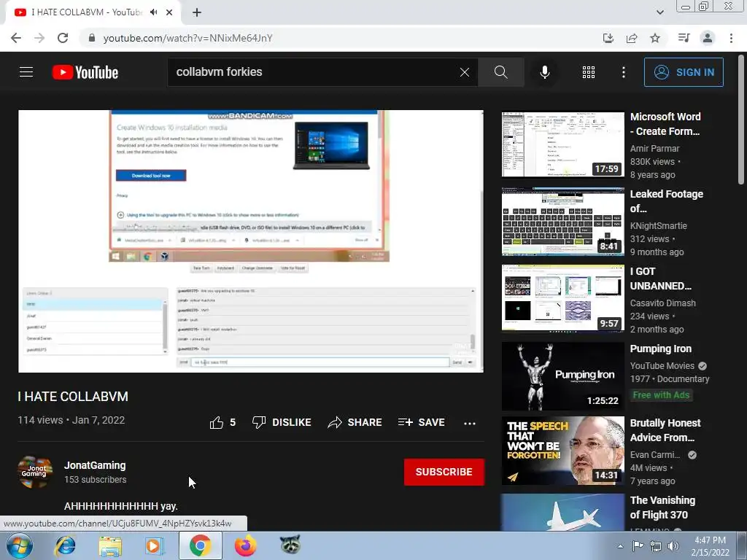Open YouTube settings three-dot menu
Image resolution: width=747 pixels, height=560 pixels.
(623, 72)
